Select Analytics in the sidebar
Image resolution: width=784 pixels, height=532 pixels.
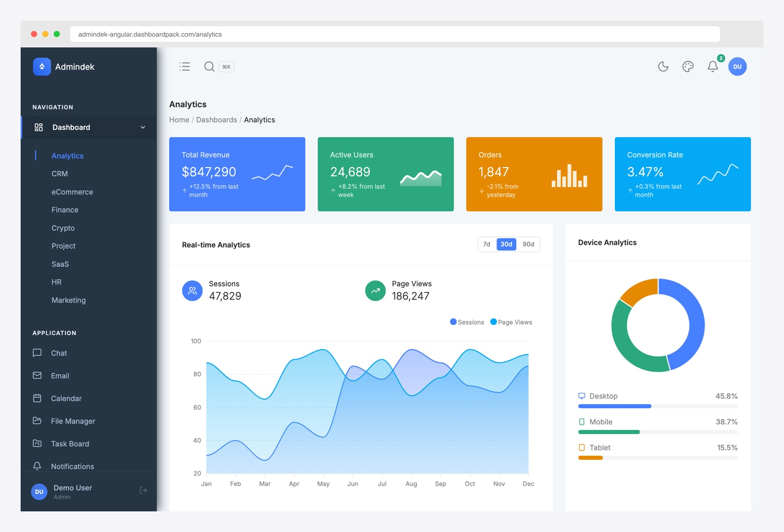[x=68, y=156]
